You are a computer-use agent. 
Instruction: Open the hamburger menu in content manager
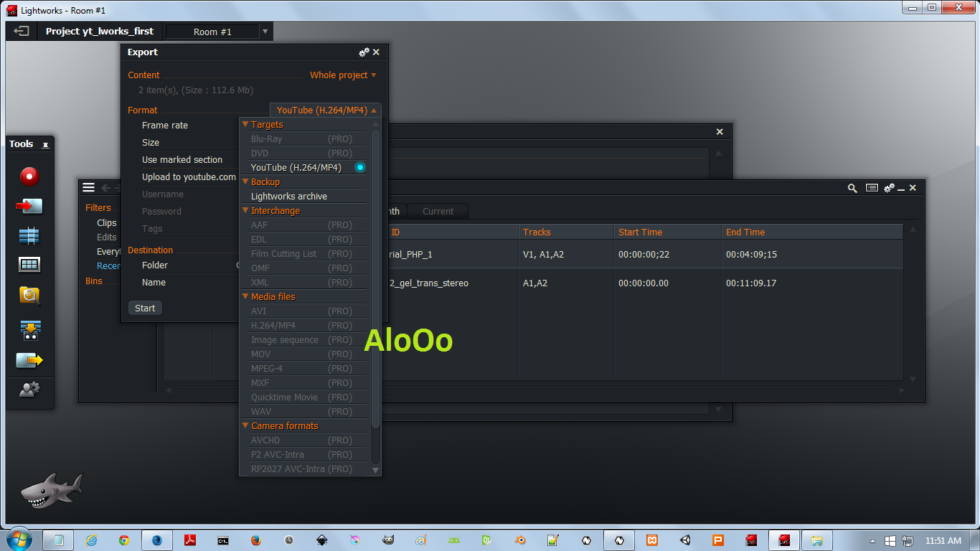pyautogui.click(x=88, y=188)
